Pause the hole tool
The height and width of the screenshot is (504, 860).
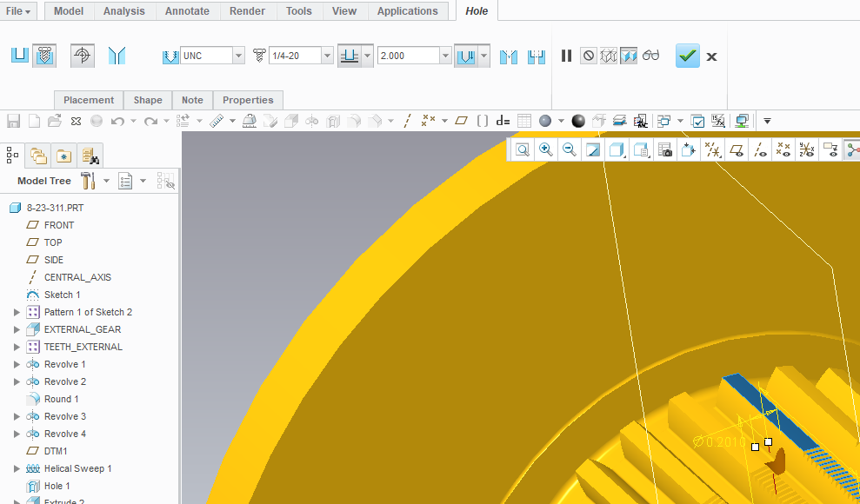coord(566,56)
